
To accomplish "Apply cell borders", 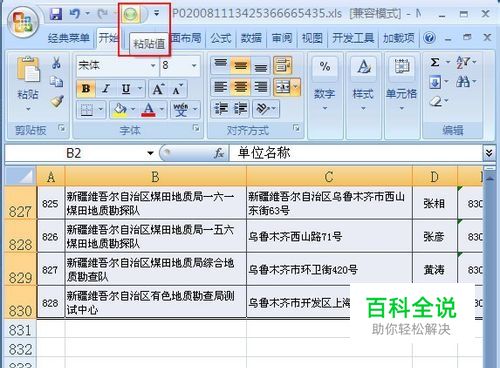I will [x=87, y=109].
